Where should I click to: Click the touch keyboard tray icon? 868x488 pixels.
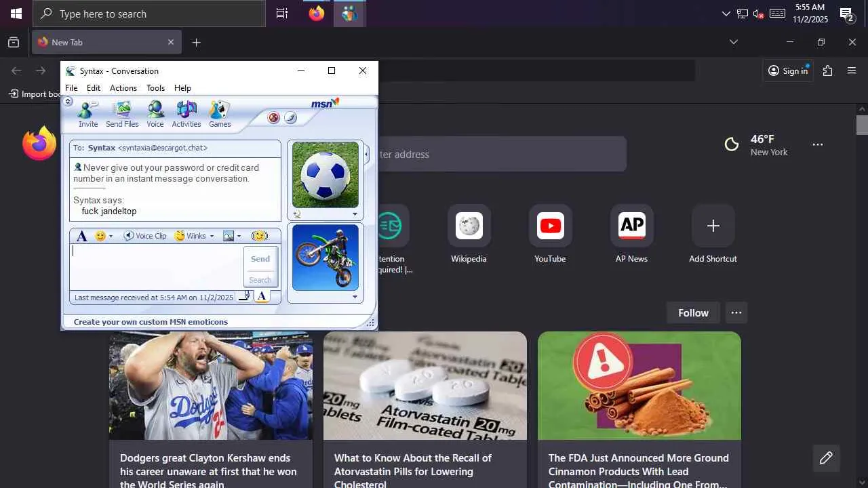point(778,14)
